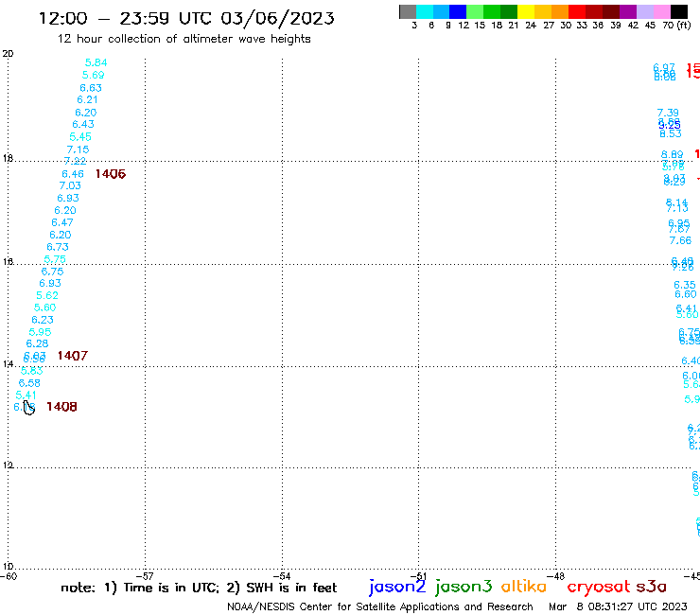Viewport: 700px width, 615px height.
Task: Click the black legend color swatch
Action: (679, 11)
